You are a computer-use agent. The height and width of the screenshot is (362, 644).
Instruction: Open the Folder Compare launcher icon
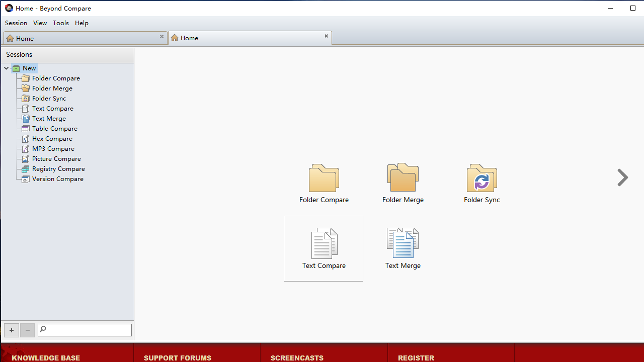click(324, 178)
